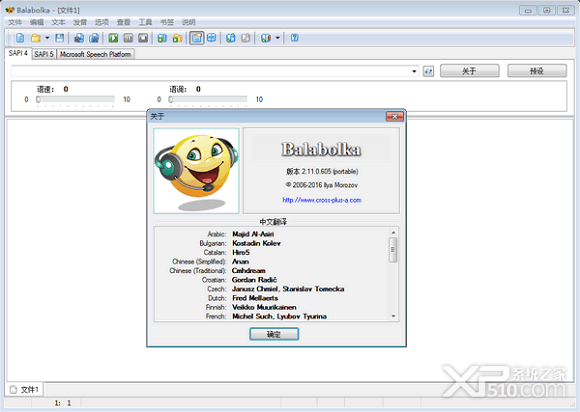Image resolution: width=580 pixels, height=412 pixels.
Task: Click the first blue audio file icon after Save
Action: tap(79, 38)
